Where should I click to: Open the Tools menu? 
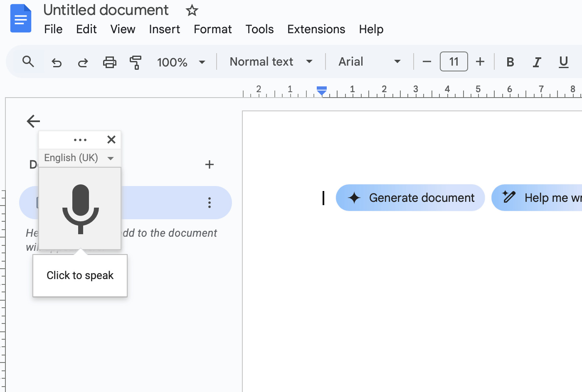(x=259, y=29)
